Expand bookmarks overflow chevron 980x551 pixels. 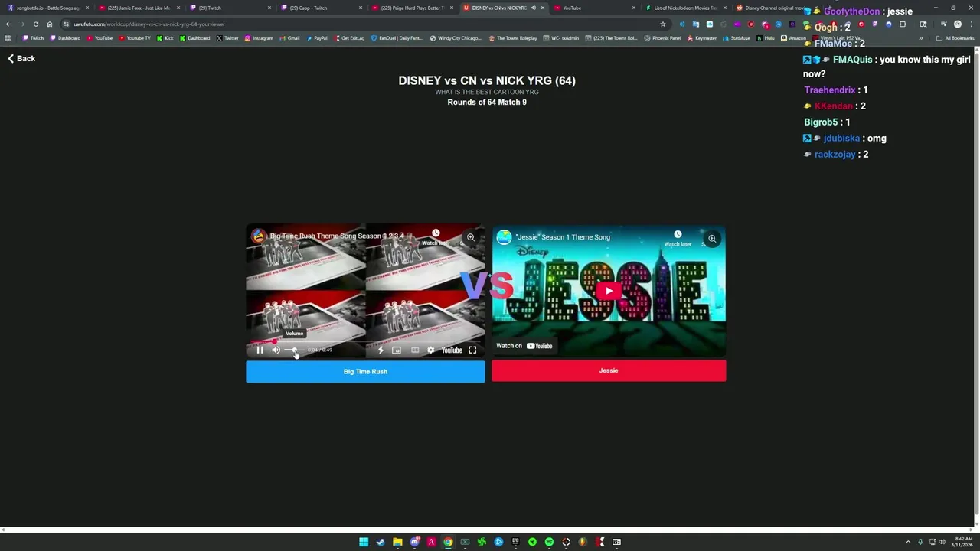(x=921, y=38)
